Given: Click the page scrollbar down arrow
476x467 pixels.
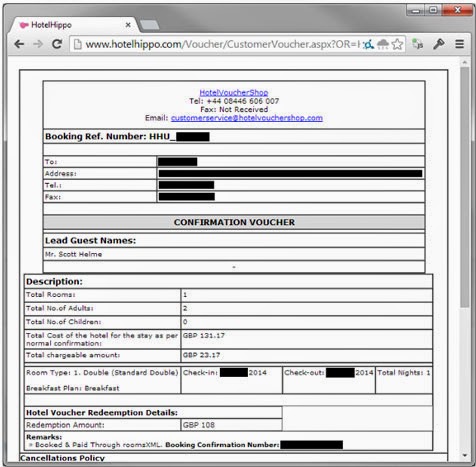Looking at the screenshot, I should pyautogui.click(x=465, y=455).
